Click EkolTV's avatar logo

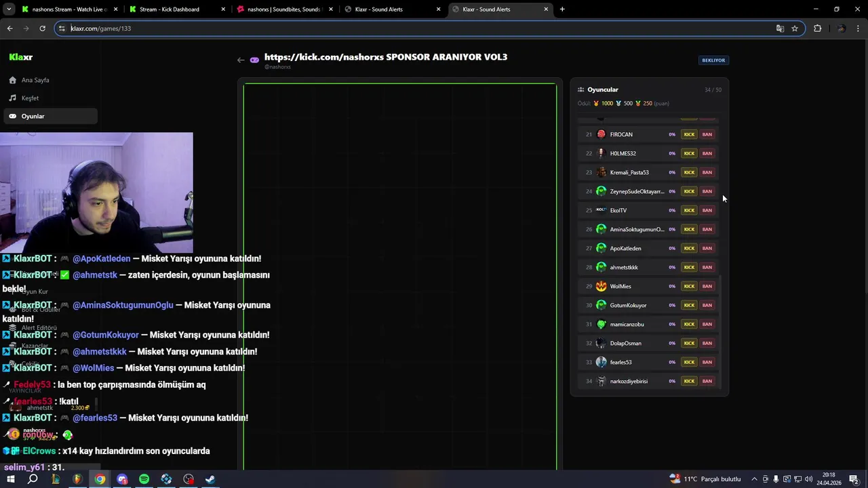tap(601, 210)
